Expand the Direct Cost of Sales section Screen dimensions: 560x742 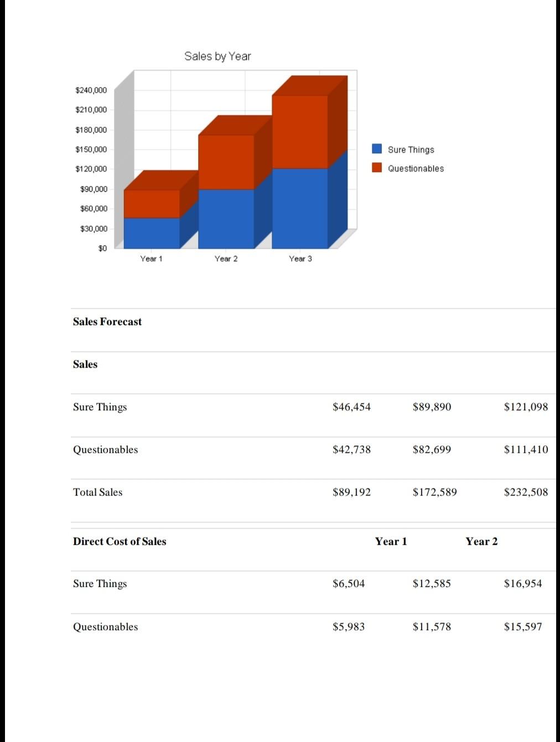coord(120,541)
